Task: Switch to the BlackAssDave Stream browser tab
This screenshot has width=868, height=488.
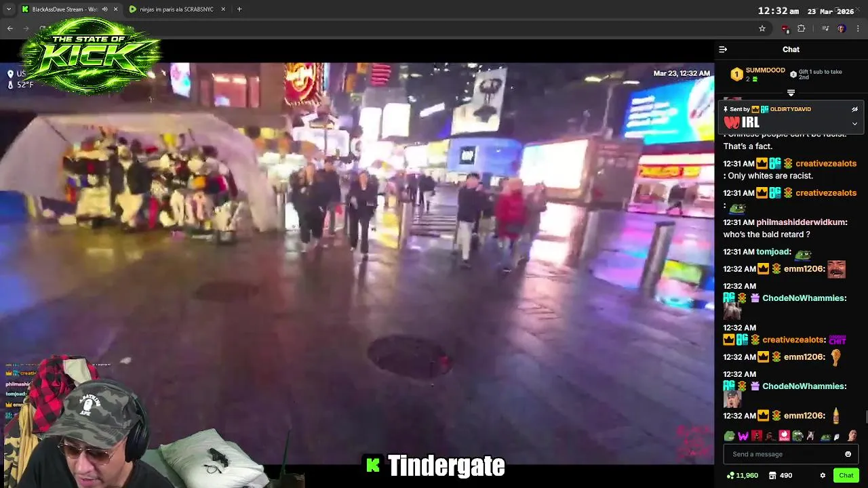Action: point(65,9)
